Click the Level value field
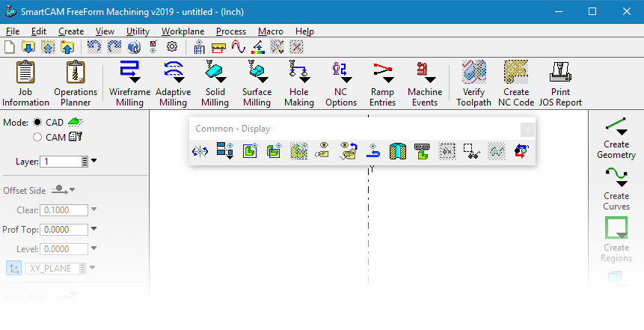 pyautogui.click(x=64, y=248)
